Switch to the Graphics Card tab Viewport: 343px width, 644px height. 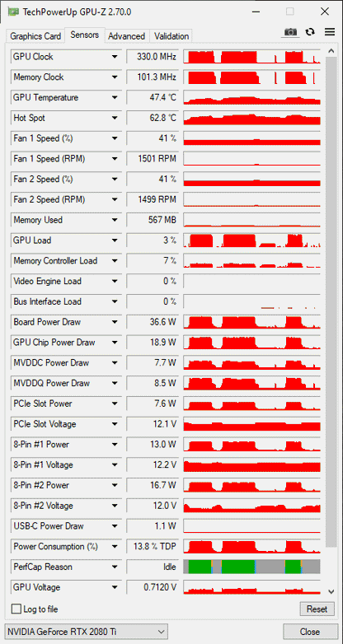(x=35, y=36)
